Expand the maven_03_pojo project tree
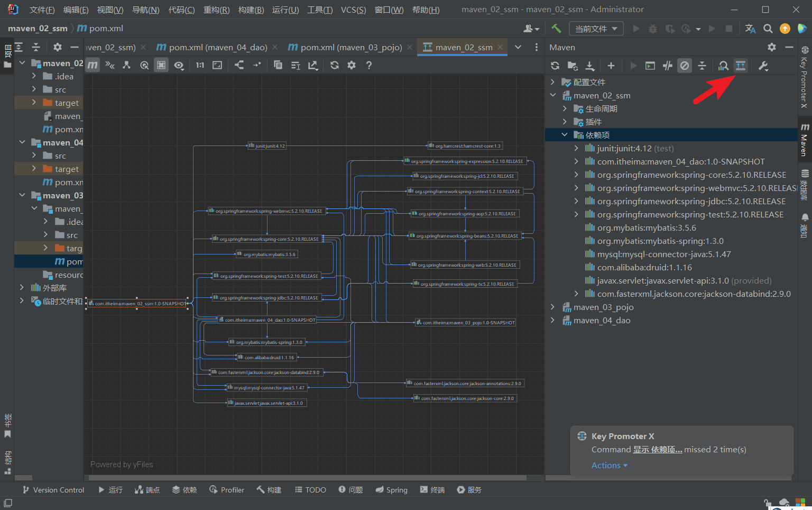 pos(552,307)
